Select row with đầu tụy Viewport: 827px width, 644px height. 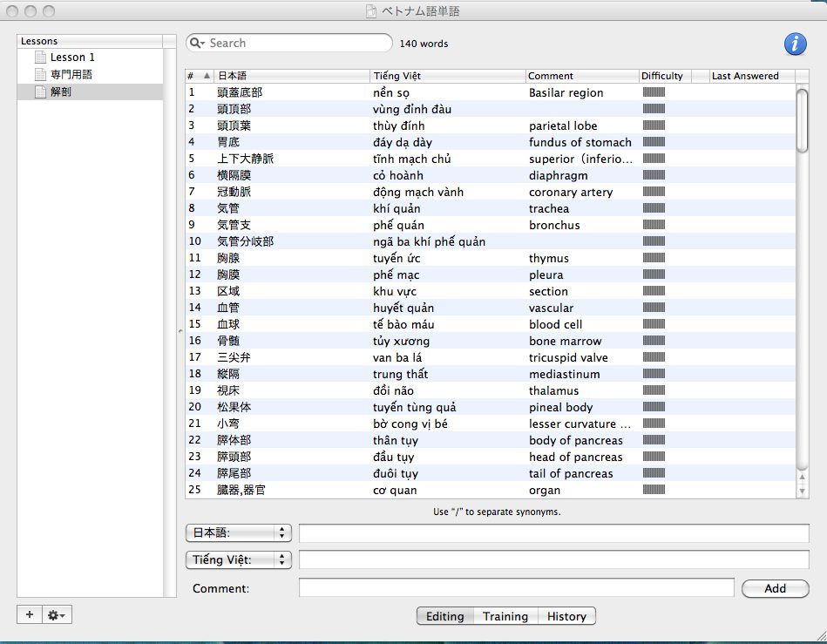[490, 457]
